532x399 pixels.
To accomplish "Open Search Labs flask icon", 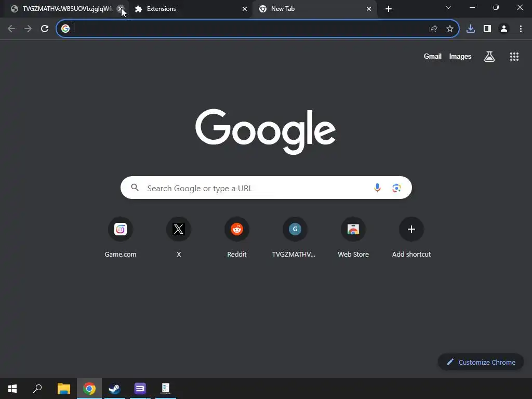I will [x=489, y=56].
